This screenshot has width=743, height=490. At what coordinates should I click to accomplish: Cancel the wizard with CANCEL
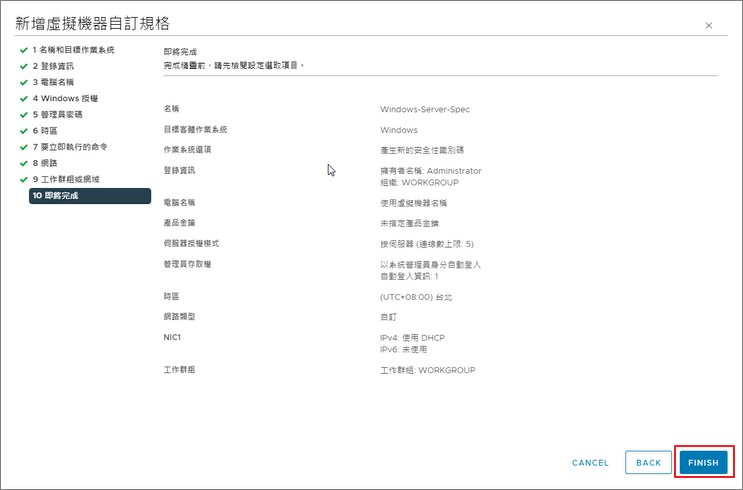(590, 463)
